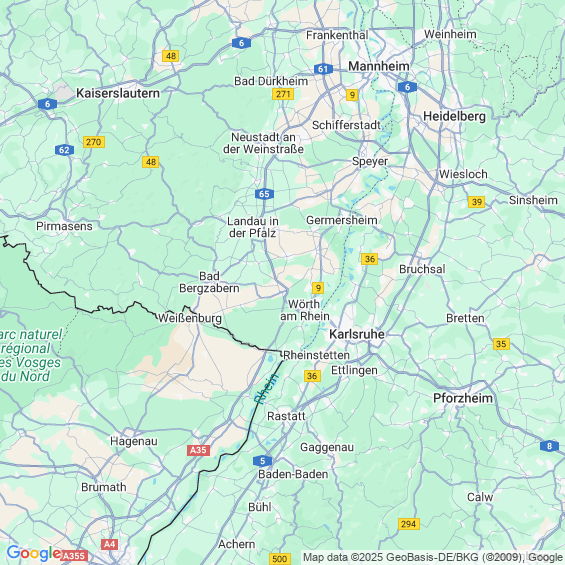Click the Map data copyright text
Image resolution: width=565 pixels, height=565 pixels.
[433, 557]
